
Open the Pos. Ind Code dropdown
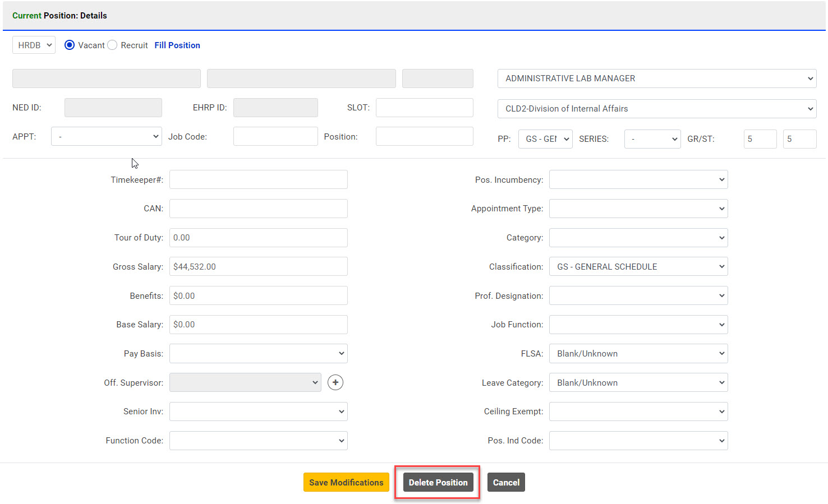[x=638, y=441]
